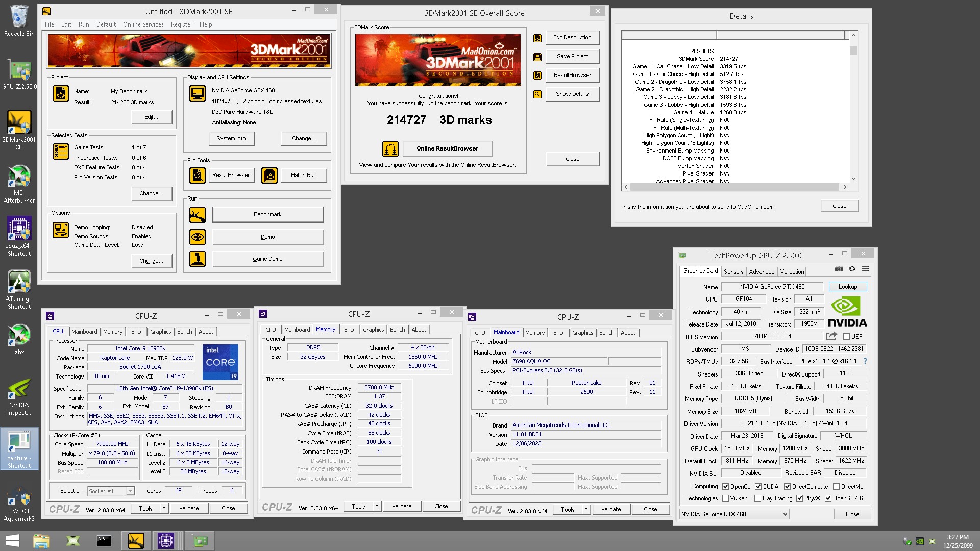Select the capture shortcut icon
Screen dimensions: 980x551
(19, 449)
